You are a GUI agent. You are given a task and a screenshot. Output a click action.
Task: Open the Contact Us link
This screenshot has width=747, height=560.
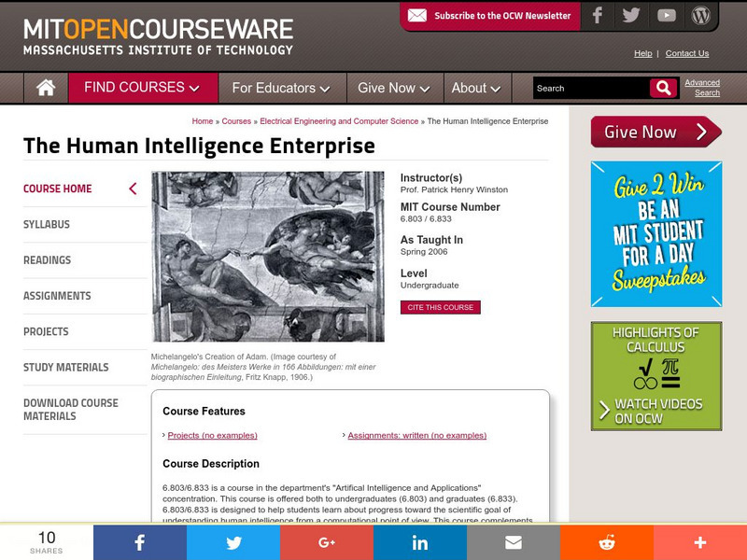click(x=687, y=53)
